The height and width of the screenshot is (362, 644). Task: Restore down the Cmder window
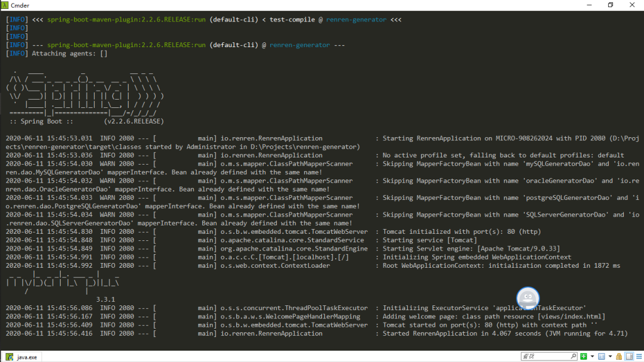click(x=611, y=5)
